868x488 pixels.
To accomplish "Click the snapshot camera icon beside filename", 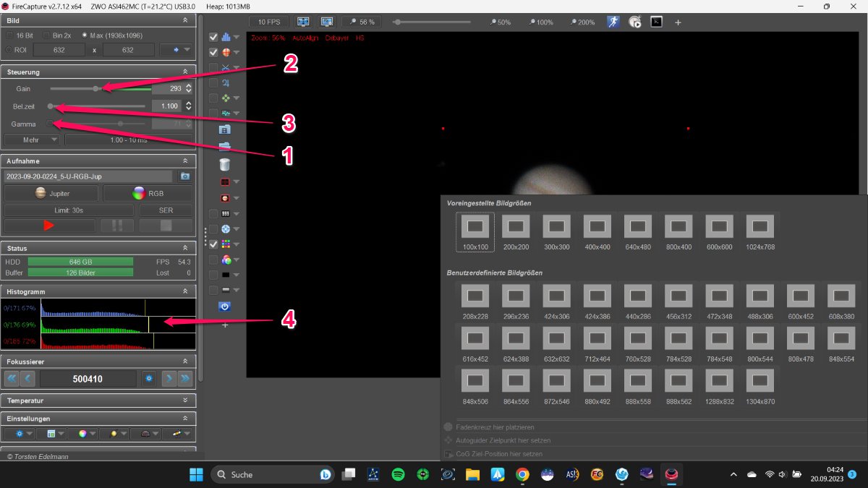I will click(x=185, y=176).
